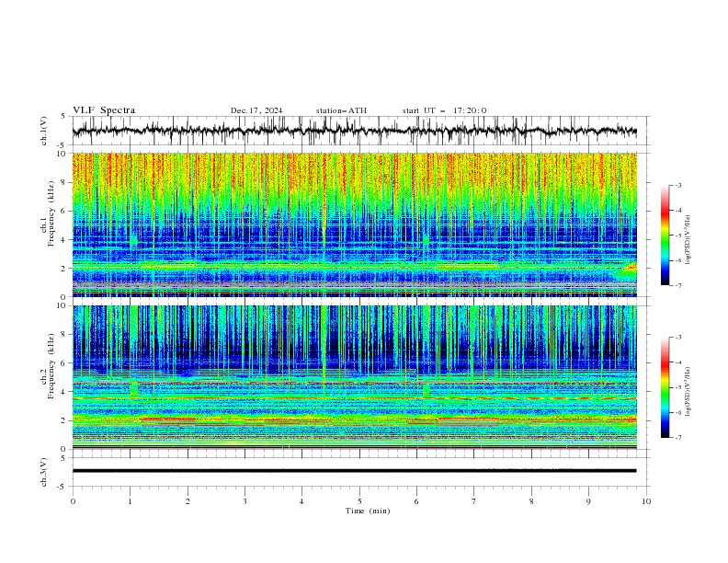
Task: Click the ch.3 flat voltage trace
Action: tap(354, 471)
